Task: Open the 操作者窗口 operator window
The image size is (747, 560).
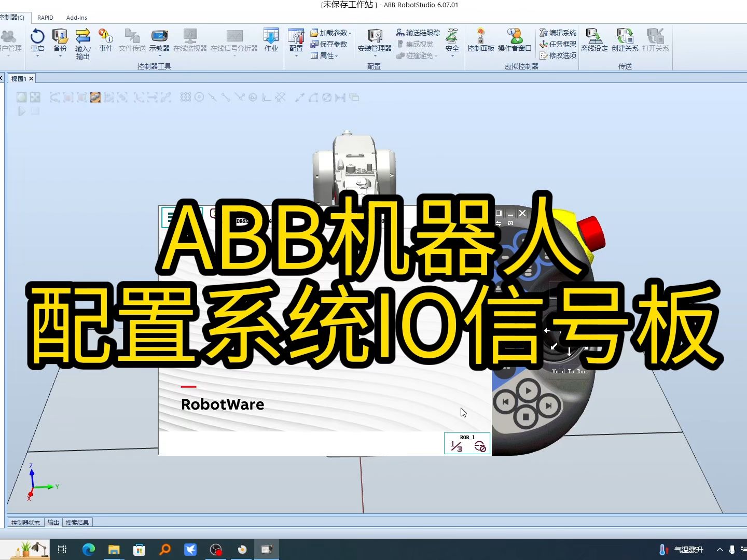Action: (x=515, y=41)
